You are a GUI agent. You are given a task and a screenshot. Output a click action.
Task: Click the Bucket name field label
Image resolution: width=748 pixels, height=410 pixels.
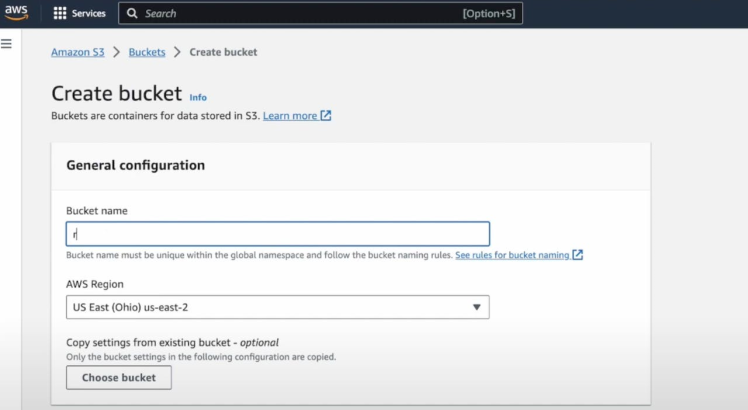97,211
